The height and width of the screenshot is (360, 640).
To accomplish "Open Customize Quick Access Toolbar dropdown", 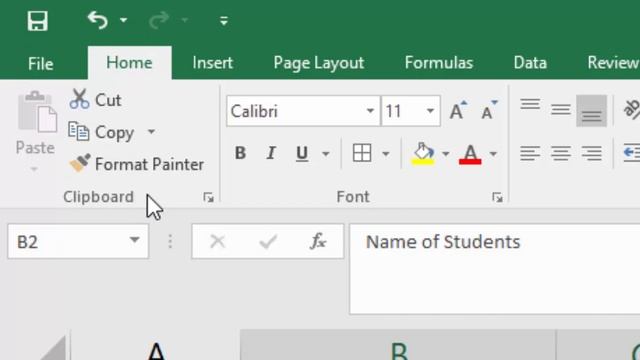I will pyautogui.click(x=224, y=21).
